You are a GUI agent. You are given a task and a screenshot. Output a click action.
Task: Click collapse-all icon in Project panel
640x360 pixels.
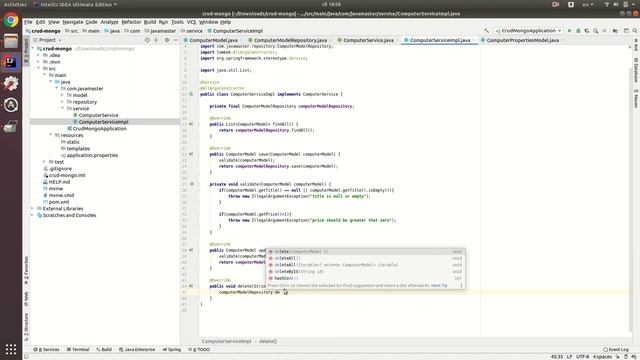coord(156,40)
